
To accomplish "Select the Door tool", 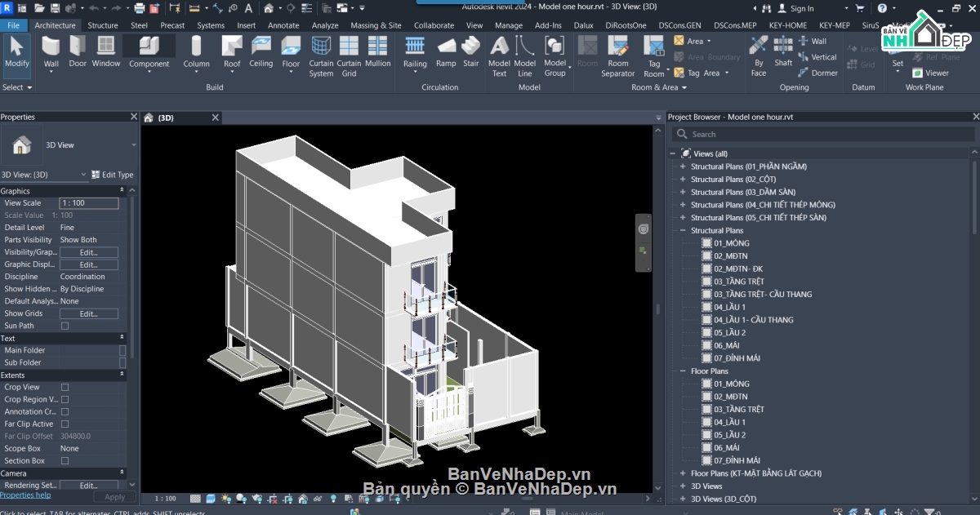I will (x=78, y=51).
